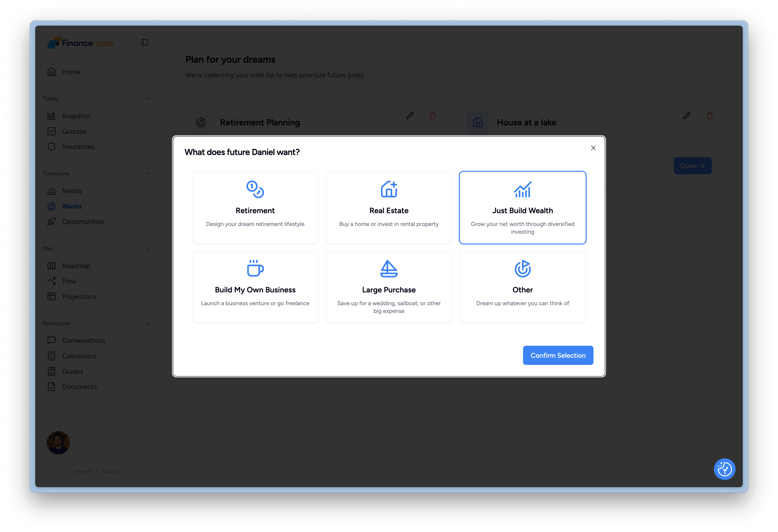This screenshot has height=532, width=778.
Task: Click the Open button on the goal card
Action: point(692,166)
